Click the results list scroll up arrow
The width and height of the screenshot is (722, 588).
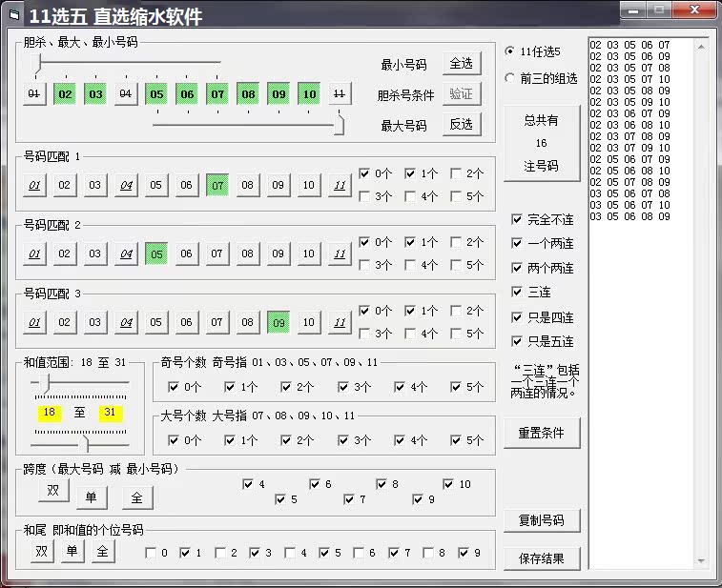coord(701,47)
